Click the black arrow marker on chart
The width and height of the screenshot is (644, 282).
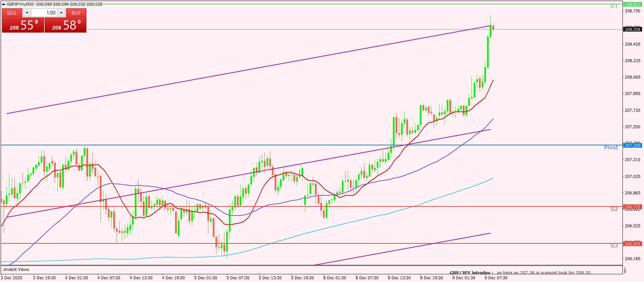pos(300,173)
